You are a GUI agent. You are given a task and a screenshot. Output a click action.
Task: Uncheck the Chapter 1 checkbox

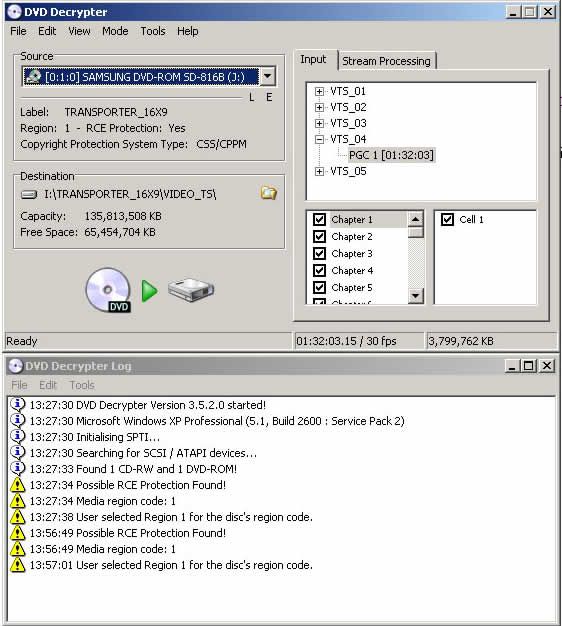click(319, 219)
